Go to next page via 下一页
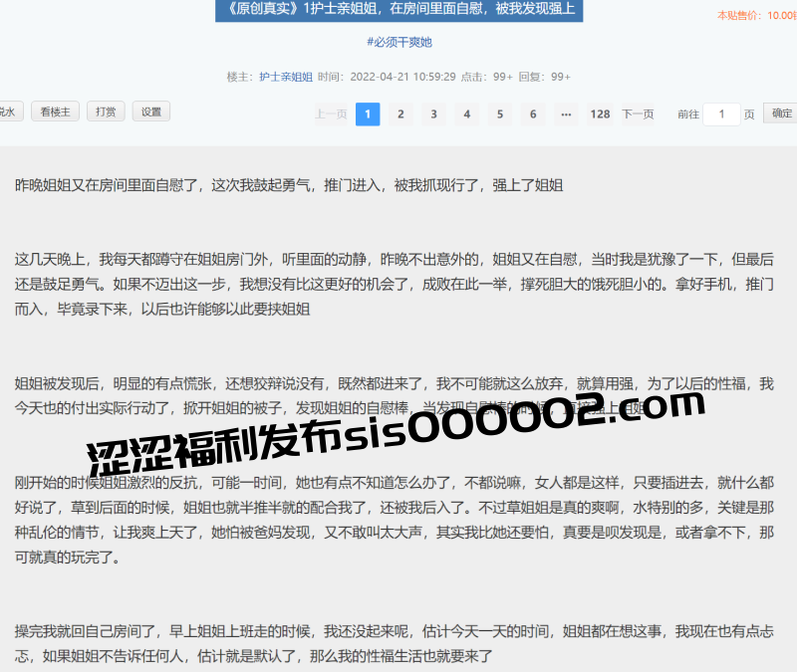The height and width of the screenshot is (672, 797). tap(638, 113)
